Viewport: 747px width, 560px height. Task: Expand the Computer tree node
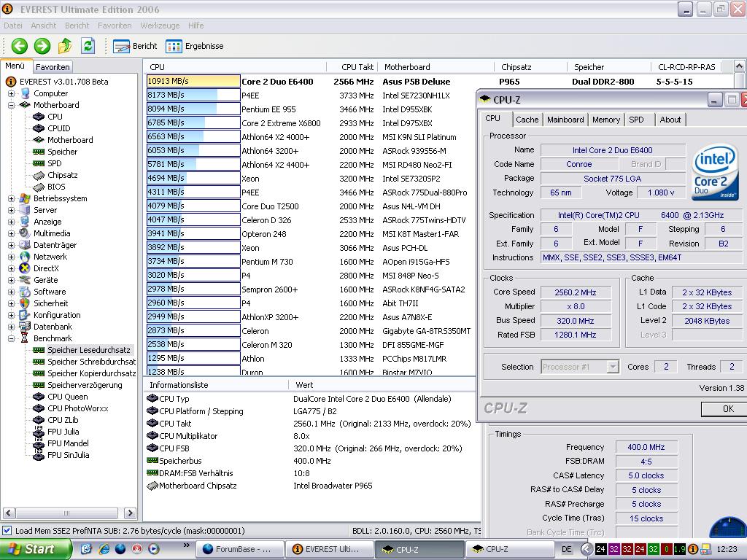pos(11,93)
